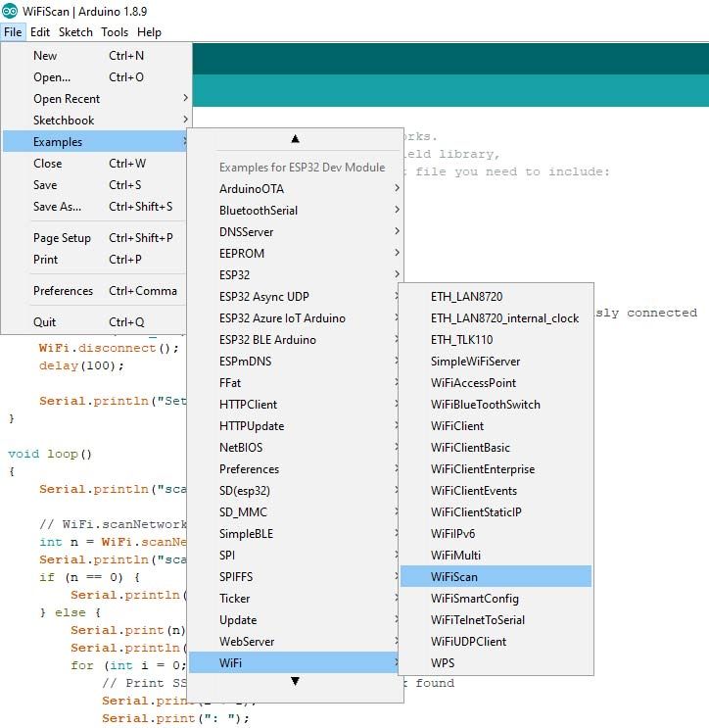The image size is (709, 728).
Task: Open the Tools menu
Action: coord(115,32)
